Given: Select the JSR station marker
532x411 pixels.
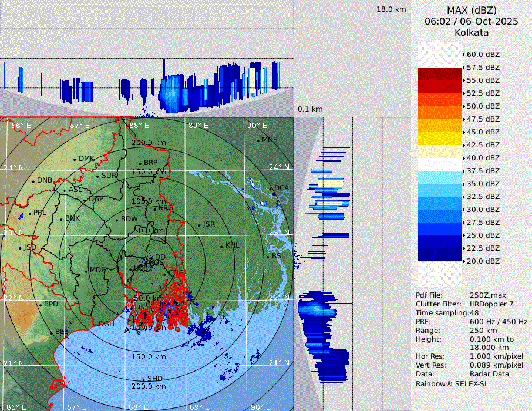Looking at the screenshot, I should point(199,225).
